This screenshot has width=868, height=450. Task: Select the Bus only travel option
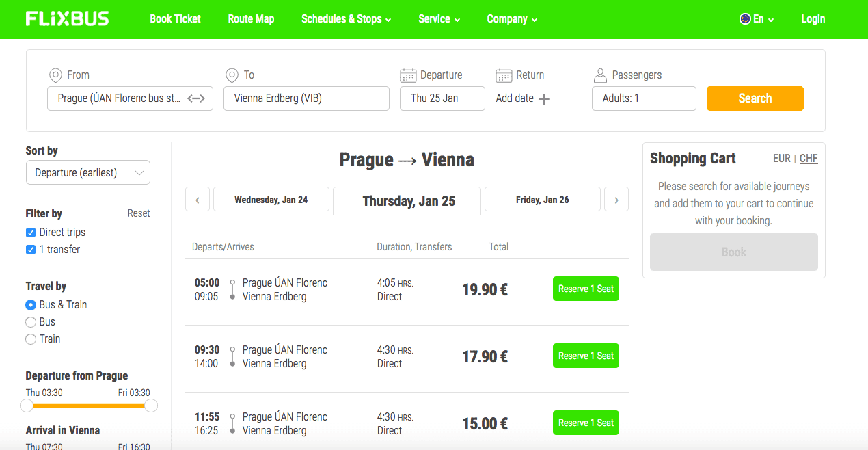point(31,322)
